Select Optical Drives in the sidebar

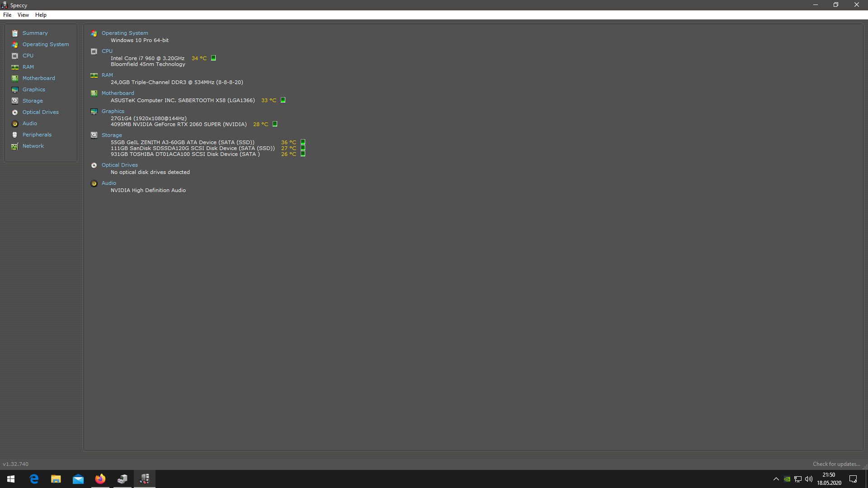click(x=41, y=112)
